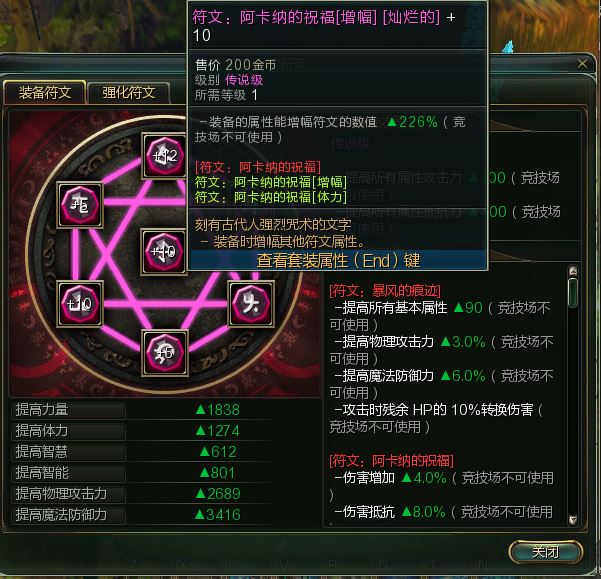Close the rune window with X
Viewport: 601px width, 579px height.
point(582,64)
